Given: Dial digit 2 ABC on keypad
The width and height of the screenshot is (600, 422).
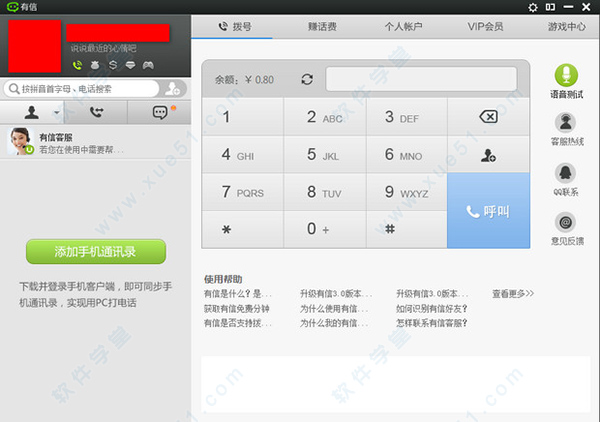Looking at the screenshot, I should coord(325,117).
